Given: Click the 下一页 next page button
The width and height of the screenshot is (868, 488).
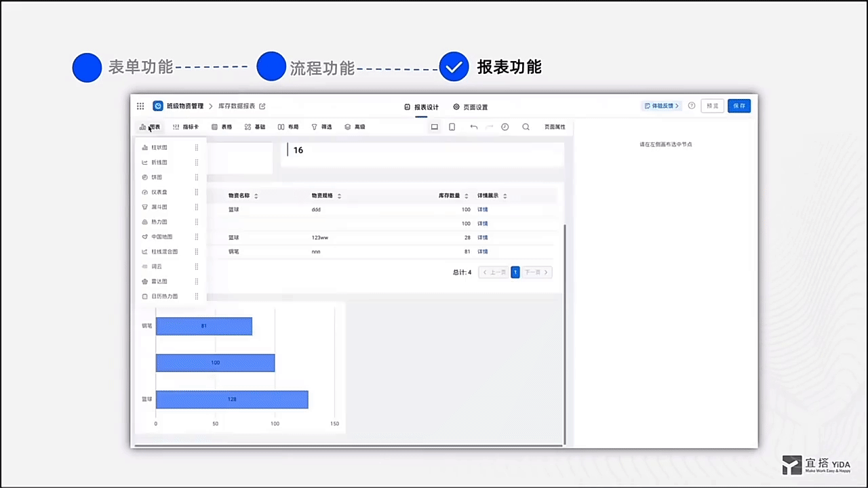Looking at the screenshot, I should point(537,272).
